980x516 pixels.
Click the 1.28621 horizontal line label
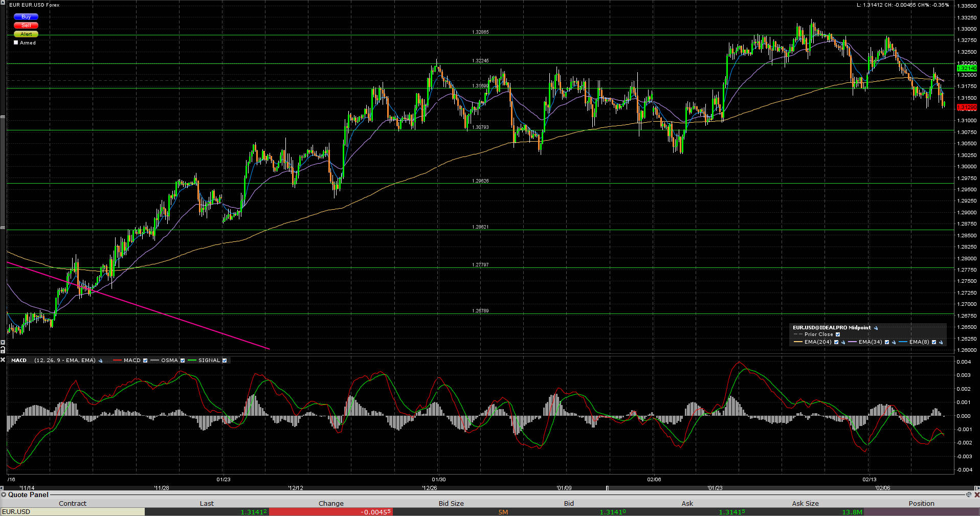coord(480,227)
